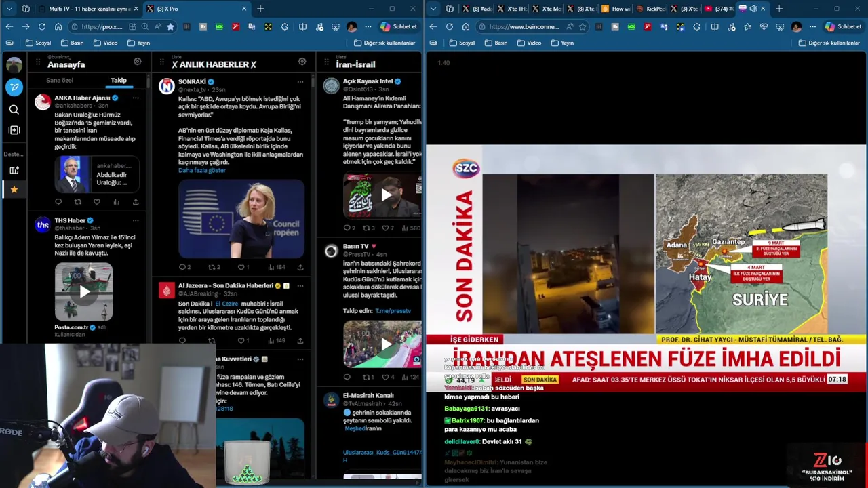
Task: Open more options on ANKA Haber Ajansı post
Action: [x=136, y=98]
